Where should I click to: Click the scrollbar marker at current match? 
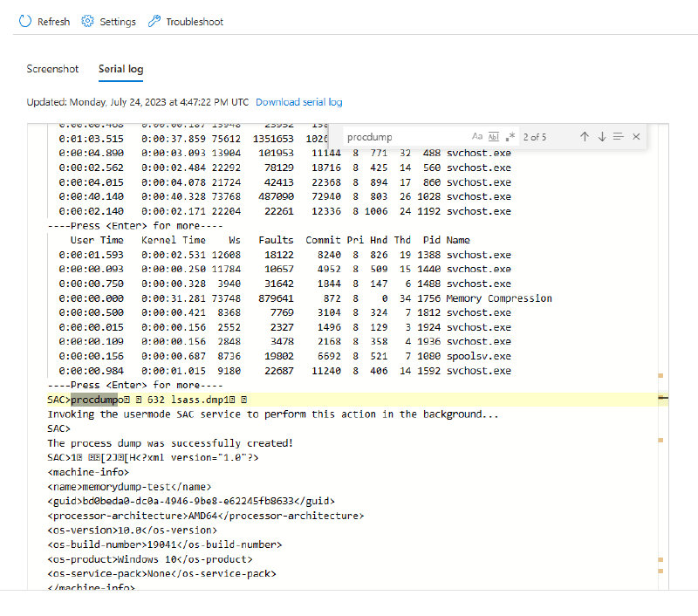click(x=663, y=399)
